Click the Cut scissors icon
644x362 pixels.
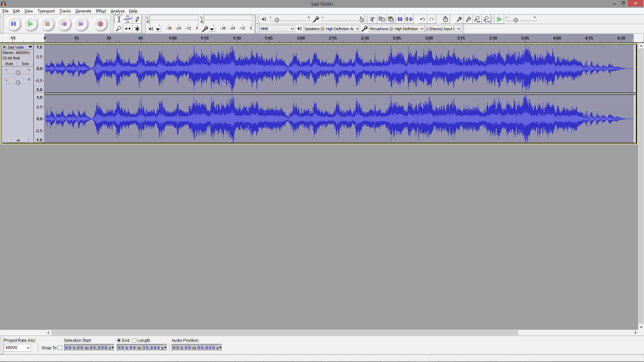(x=372, y=19)
